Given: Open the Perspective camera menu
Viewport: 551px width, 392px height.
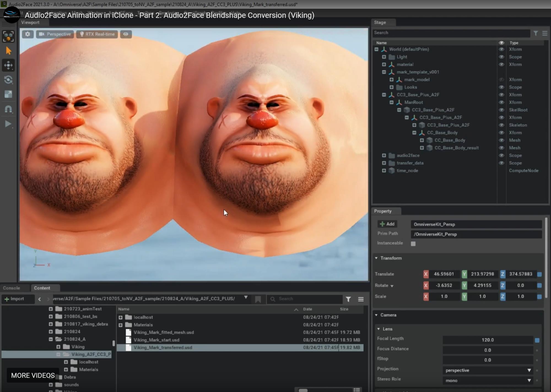Looking at the screenshot, I should tap(55, 34).
